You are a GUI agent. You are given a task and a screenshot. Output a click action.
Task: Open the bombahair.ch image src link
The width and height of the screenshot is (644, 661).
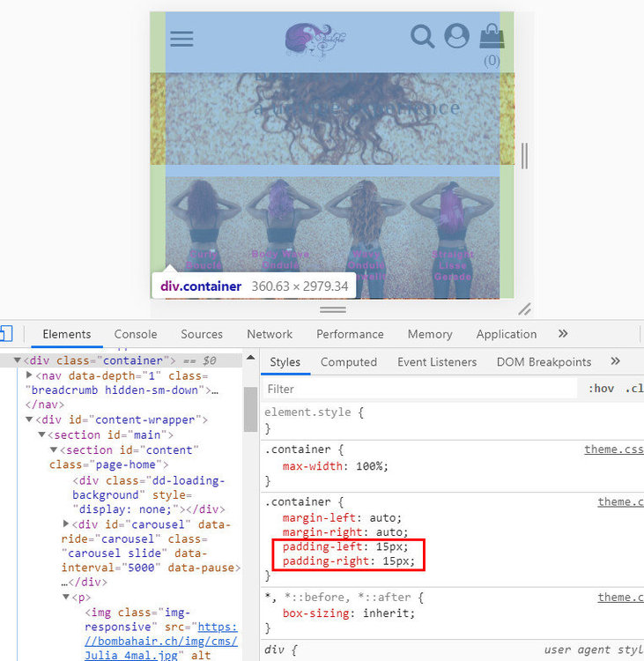[x=161, y=642]
